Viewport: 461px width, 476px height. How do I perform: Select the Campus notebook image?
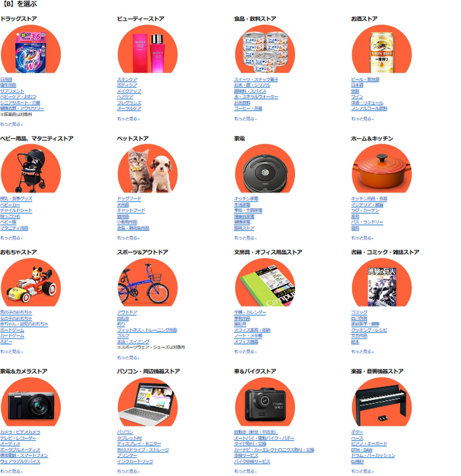coord(265,282)
